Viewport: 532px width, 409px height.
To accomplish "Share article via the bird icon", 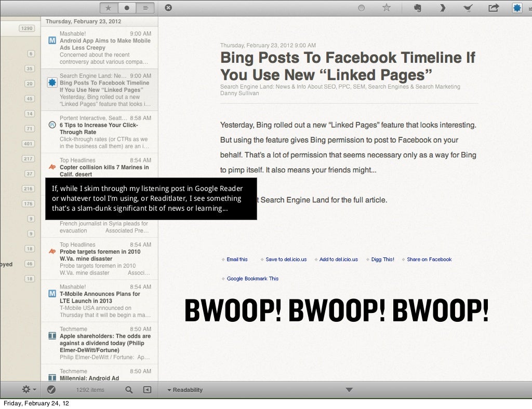I will pyautogui.click(x=468, y=8).
